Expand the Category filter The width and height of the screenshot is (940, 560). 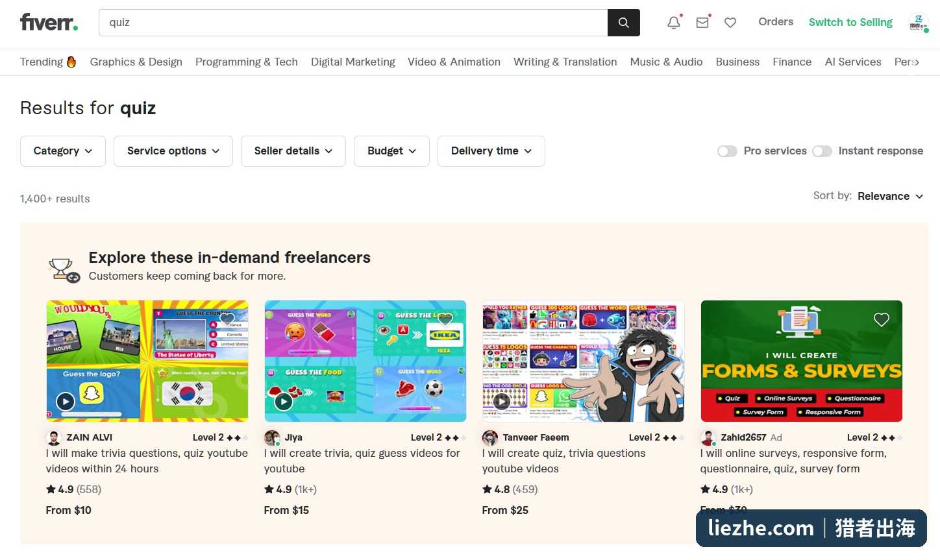point(63,151)
